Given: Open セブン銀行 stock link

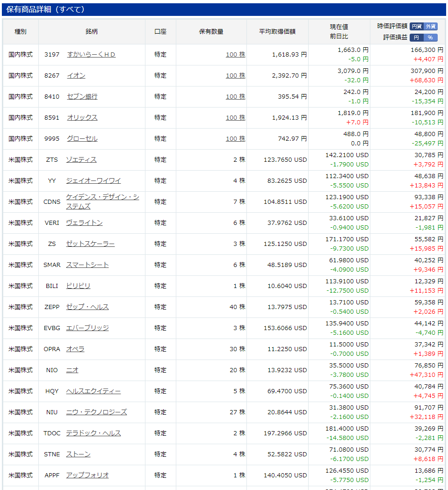Looking at the screenshot, I should coord(82,96).
